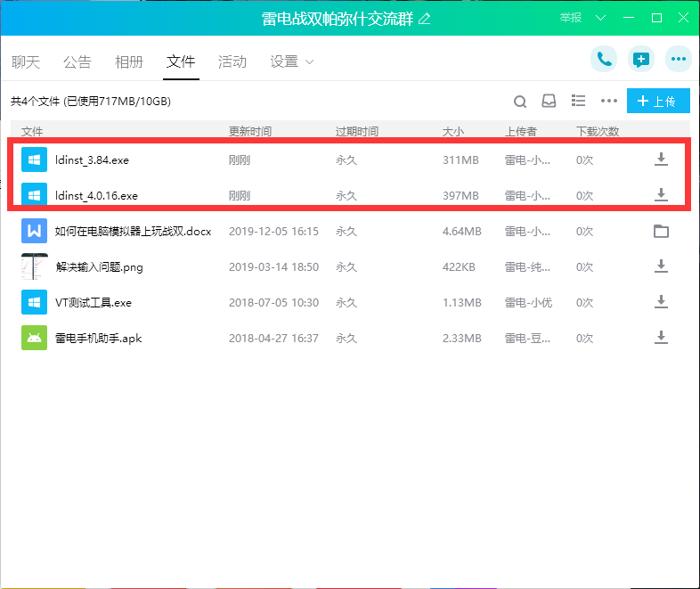Switch to the 聊天 tab

[x=26, y=62]
